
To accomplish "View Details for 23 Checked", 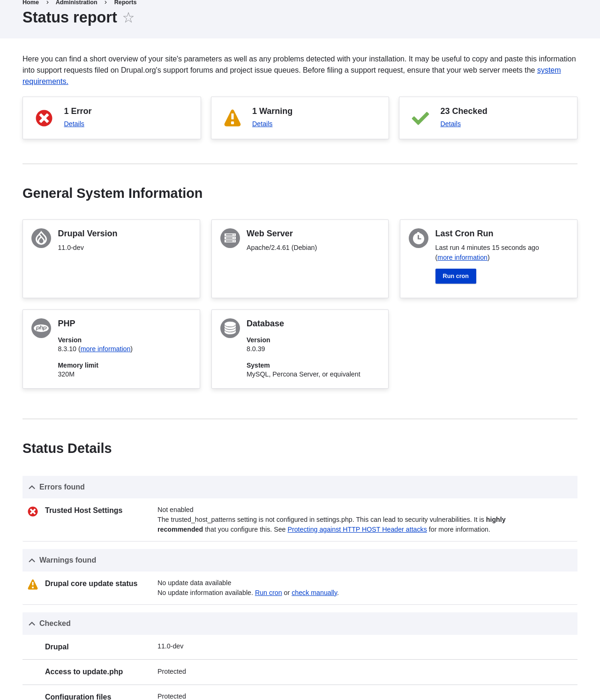I will click(450, 124).
